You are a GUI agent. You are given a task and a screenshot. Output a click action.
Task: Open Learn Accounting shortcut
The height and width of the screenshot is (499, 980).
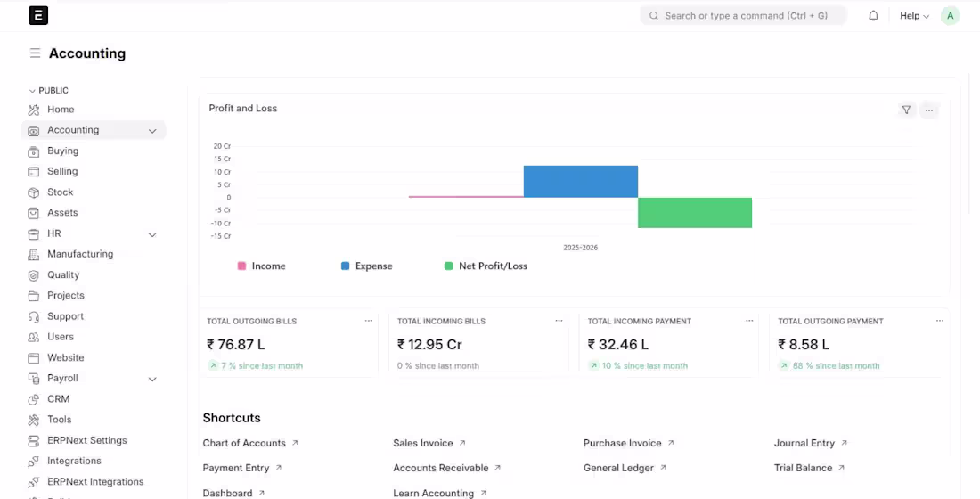pos(440,493)
